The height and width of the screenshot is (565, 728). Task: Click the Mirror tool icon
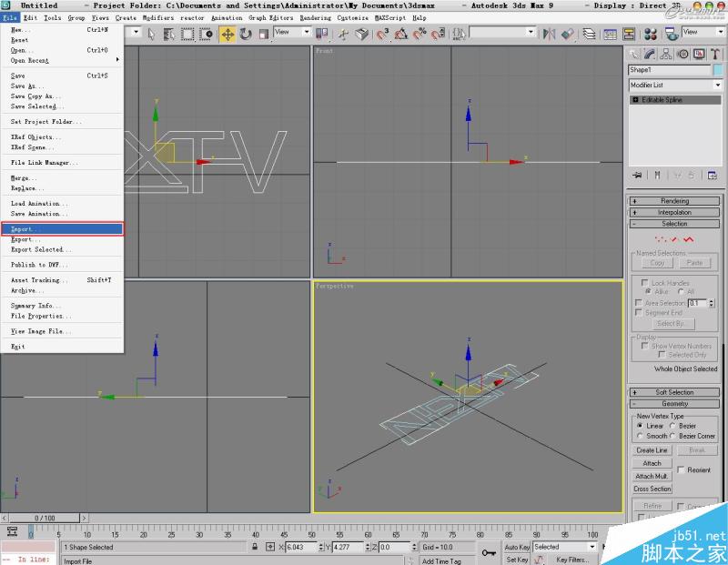coord(549,35)
